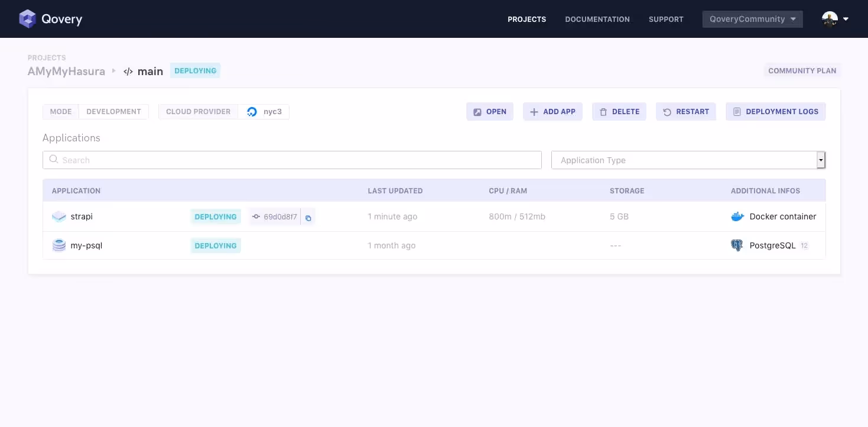Click the code branch icon beside main

click(x=128, y=72)
